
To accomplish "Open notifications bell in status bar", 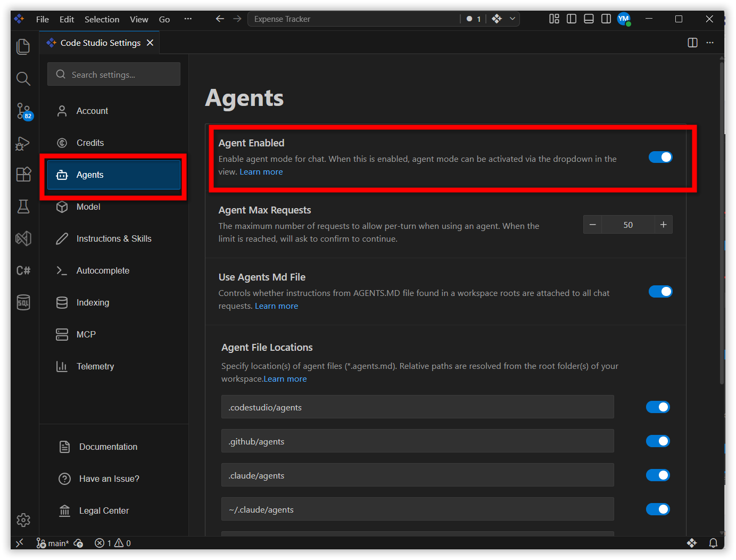I will 713,543.
